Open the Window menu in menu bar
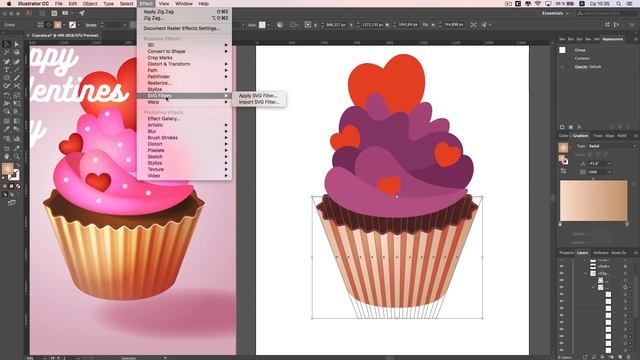Viewport: 640px width, 360px height. (x=184, y=4)
